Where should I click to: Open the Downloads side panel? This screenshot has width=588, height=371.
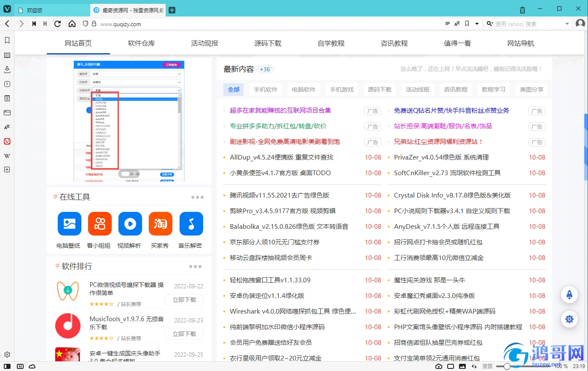coord(7,70)
